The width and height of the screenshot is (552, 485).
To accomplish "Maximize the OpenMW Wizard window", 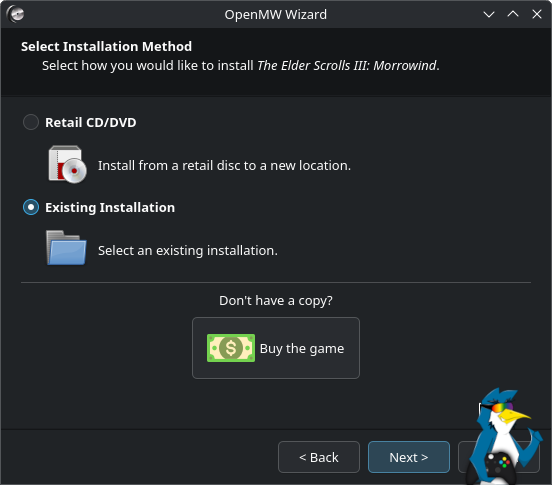I will 513,14.
